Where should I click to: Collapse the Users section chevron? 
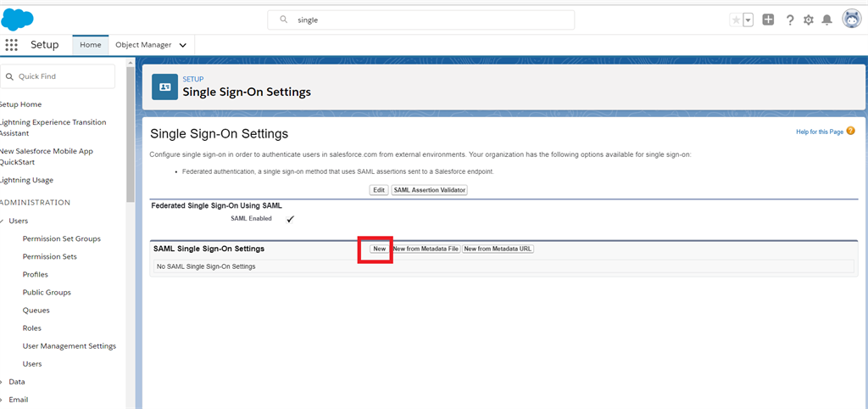point(3,221)
